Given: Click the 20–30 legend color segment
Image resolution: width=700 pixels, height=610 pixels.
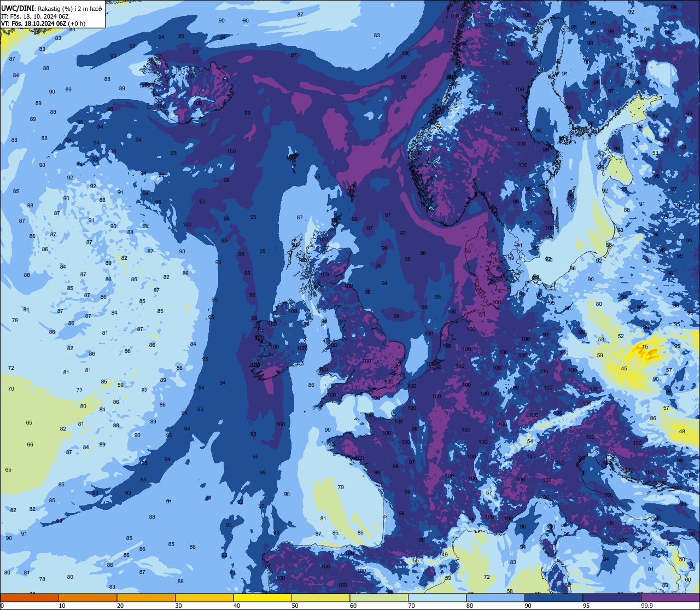Looking at the screenshot, I should 146,597.
